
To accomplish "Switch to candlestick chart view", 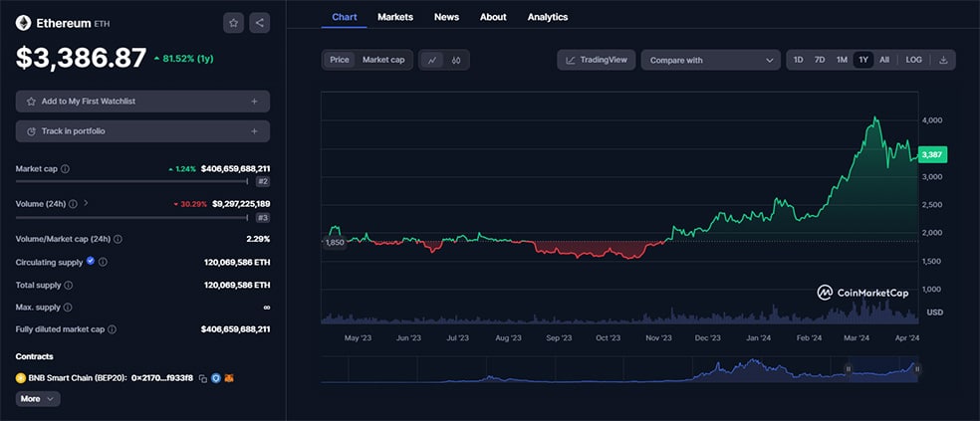I will click(456, 60).
